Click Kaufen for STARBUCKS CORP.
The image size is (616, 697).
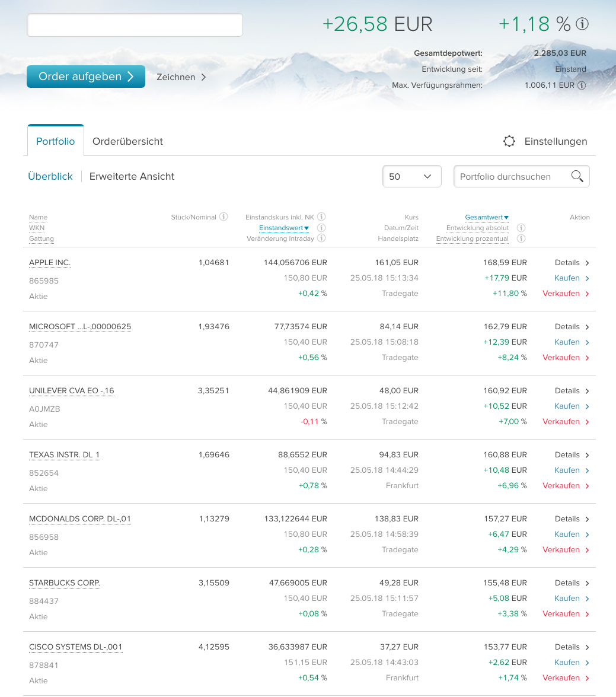[x=567, y=599]
